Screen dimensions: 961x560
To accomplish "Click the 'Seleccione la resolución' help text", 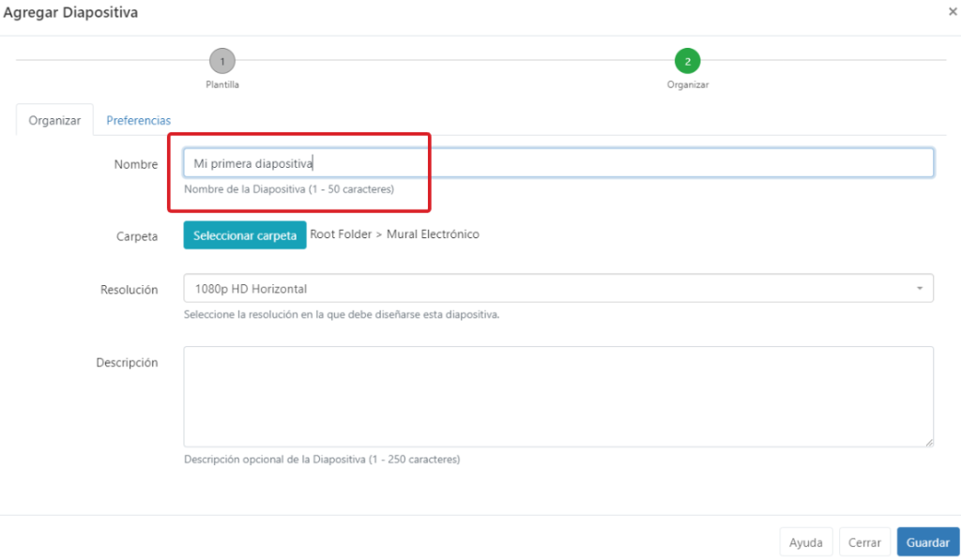I will [342, 314].
